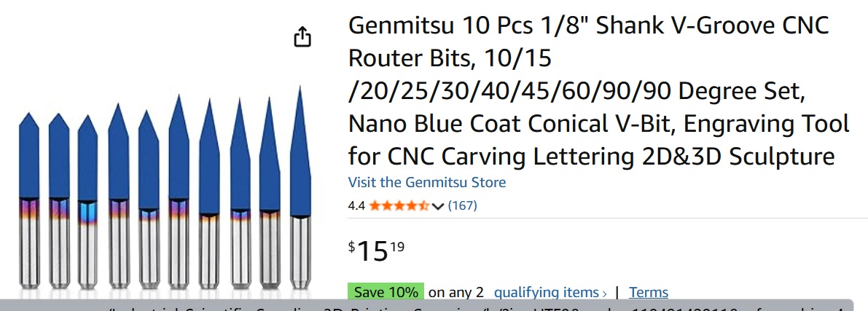Image resolution: width=868 pixels, height=311 pixels.
Task: Click the 4.4 rating number
Action: click(356, 205)
